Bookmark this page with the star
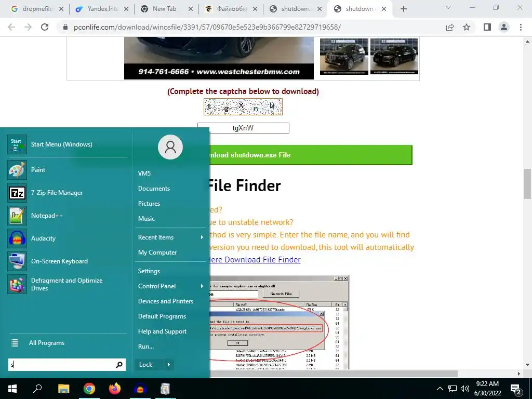The image size is (532, 399). click(x=467, y=27)
